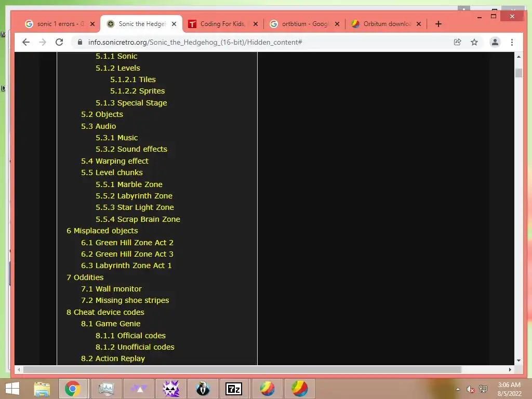Bookmark this page with the star icon
Image resolution: width=532 pixels, height=399 pixels.
(x=474, y=42)
